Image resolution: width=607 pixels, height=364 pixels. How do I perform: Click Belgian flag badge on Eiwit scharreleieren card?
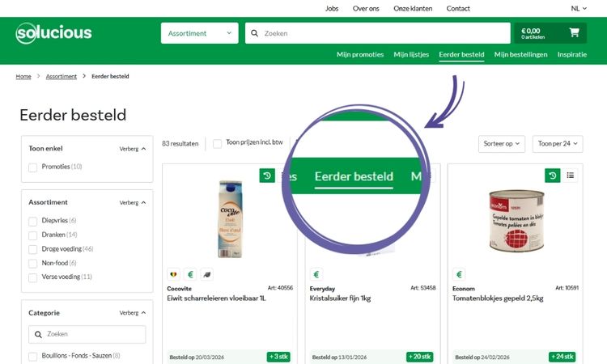173,274
